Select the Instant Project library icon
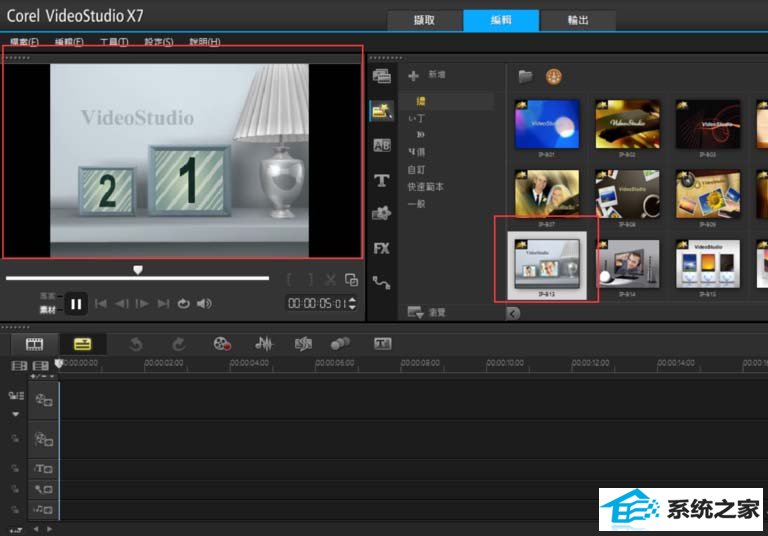 382,111
